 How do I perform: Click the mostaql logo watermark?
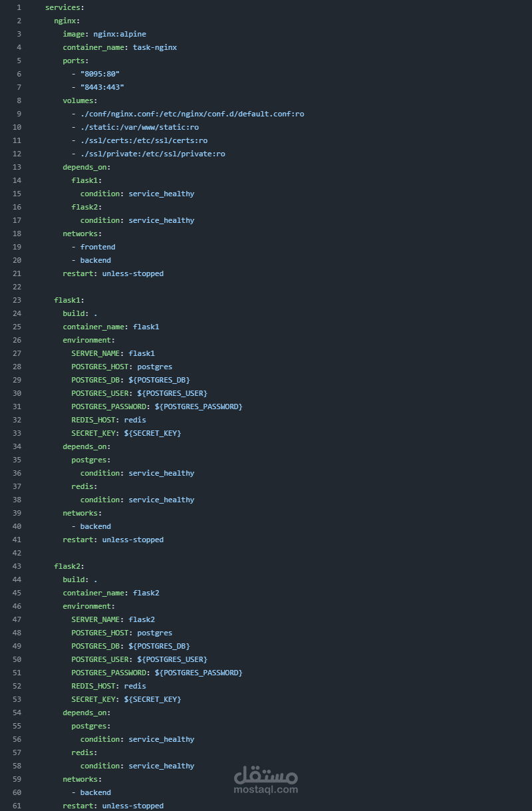(x=266, y=775)
